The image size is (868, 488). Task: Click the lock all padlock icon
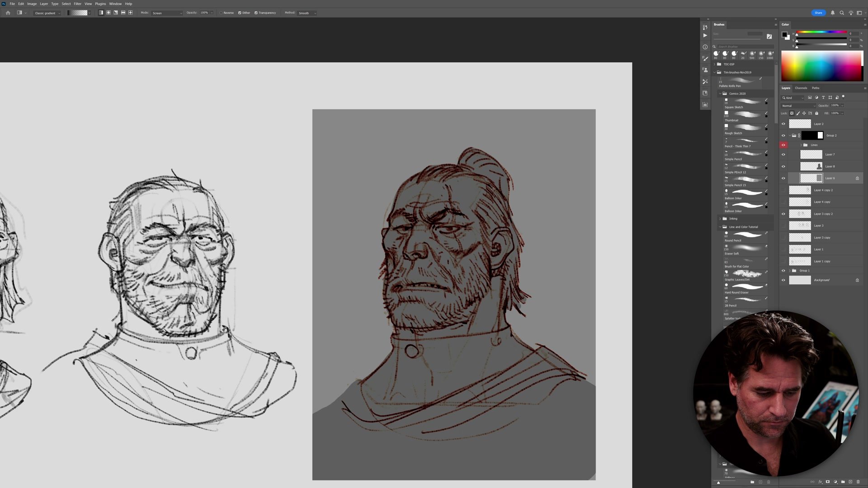click(816, 113)
